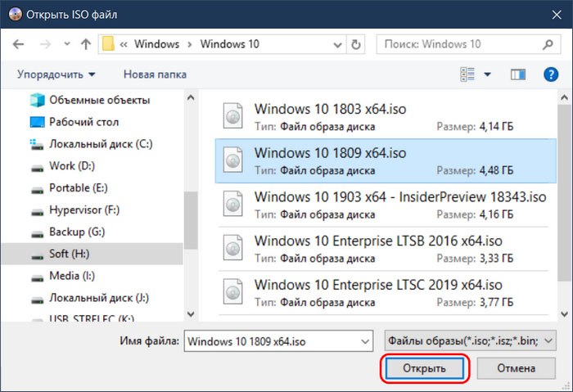Click the Объемные объекты 3D cube icon
Image resolution: width=573 pixels, height=392 pixels.
coord(38,100)
